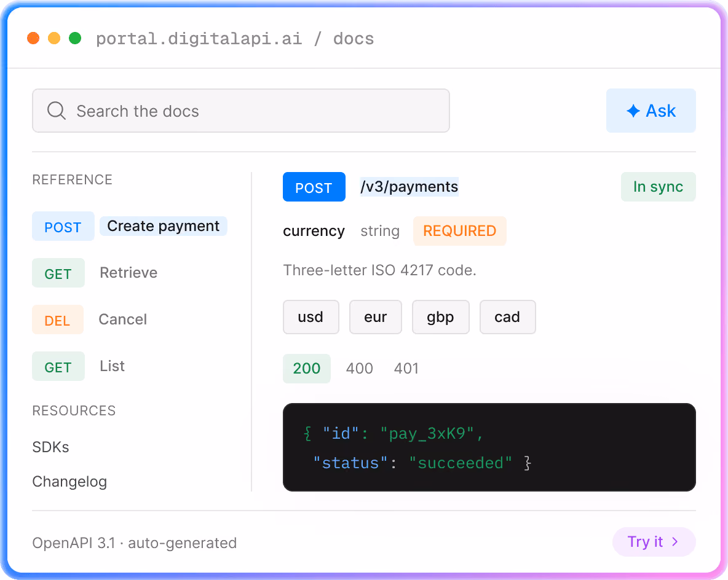Click the portal.digitalapi.ai / docs address
728x580 pixels.
[x=235, y=39]
